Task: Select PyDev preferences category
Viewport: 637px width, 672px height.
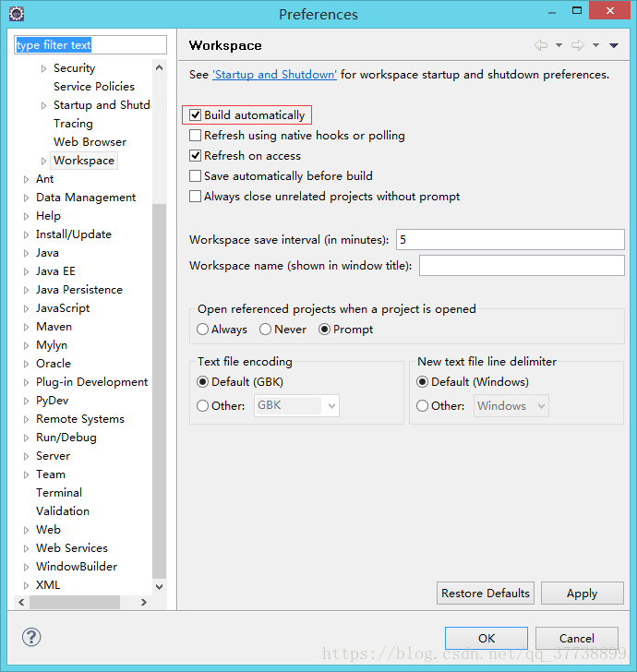Action: pos(53,401)
